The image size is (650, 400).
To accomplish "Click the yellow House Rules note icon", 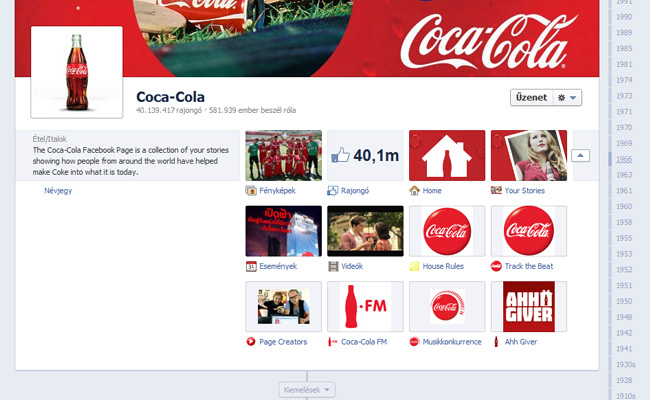I will (415, 266).
